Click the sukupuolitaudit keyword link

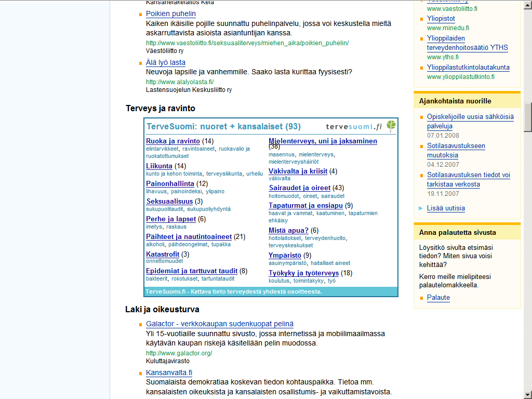165,209
